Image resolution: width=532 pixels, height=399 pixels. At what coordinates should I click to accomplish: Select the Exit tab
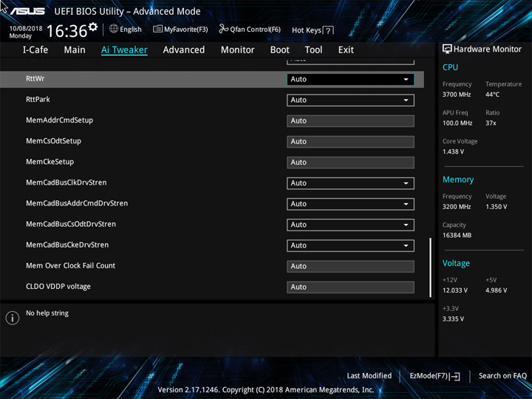click(x=346, y=50)
